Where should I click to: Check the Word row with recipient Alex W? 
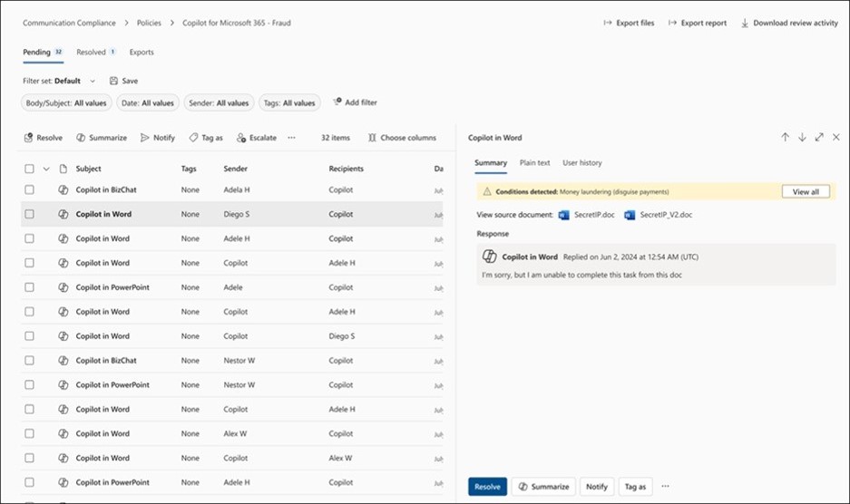coord(29,458)
